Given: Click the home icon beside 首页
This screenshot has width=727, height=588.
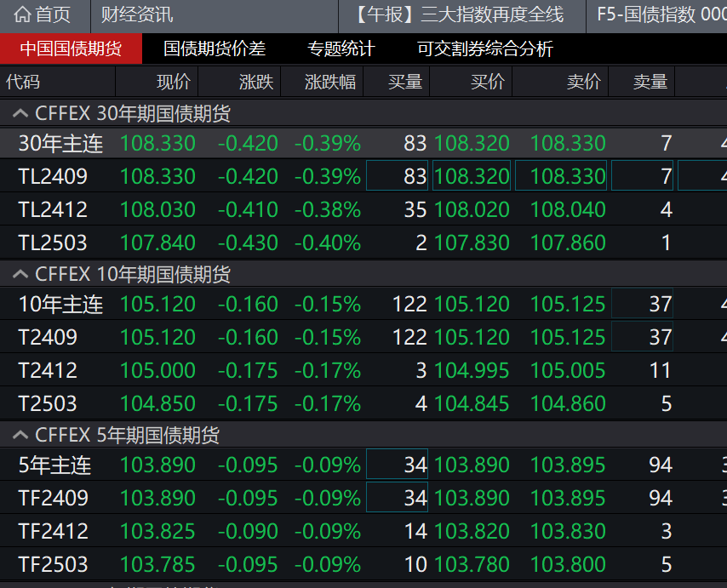Looking at the screenshot, I should click(22, 14).
